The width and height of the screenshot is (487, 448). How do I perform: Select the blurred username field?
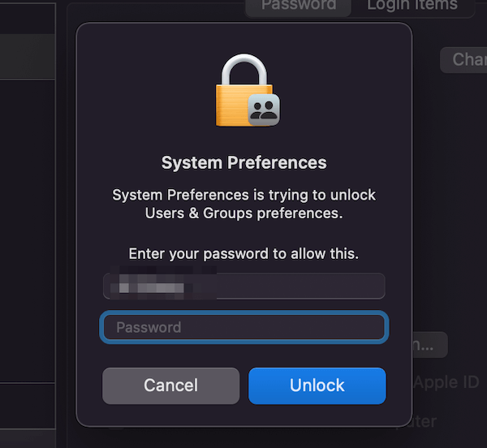[x=244, y=286]
